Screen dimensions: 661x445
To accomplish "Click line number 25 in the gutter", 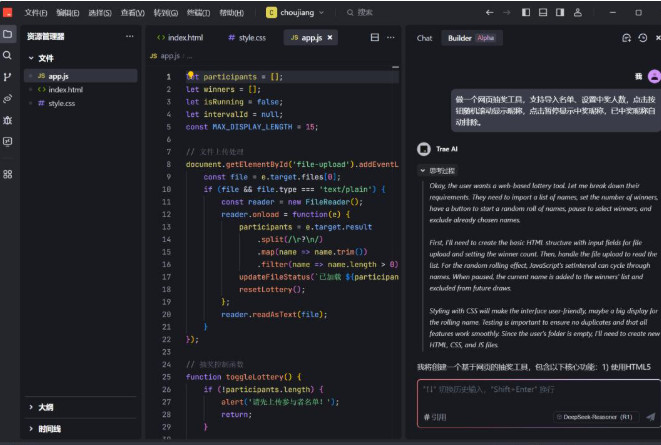I will [167, 377].
